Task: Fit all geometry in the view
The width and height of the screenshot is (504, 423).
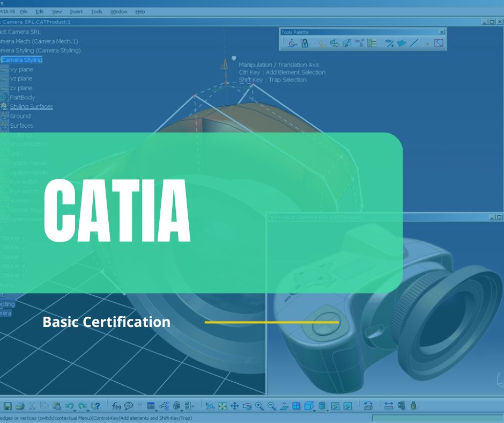Action: coord(222,406)
